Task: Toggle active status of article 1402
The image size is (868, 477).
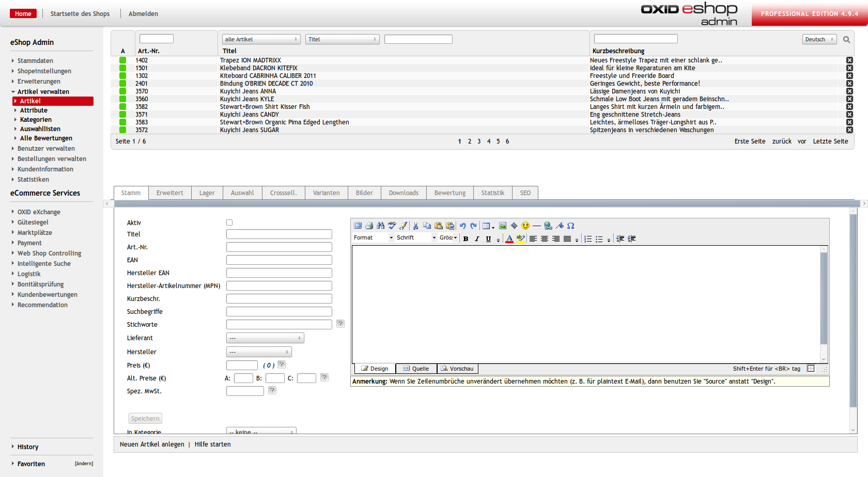Action: (x=123, y=60)
